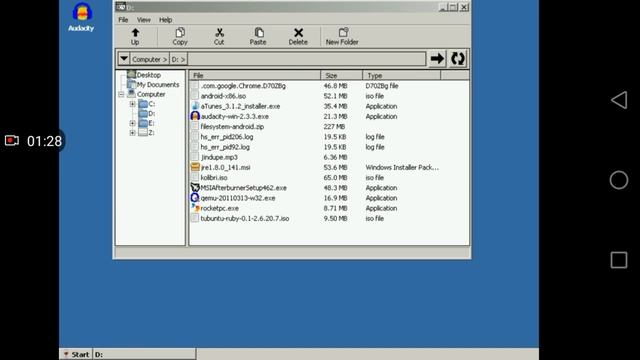The height and width of the screenshot is (360, 640).
Task: Select hs_err_pid92.log
Action: [225, 147]
